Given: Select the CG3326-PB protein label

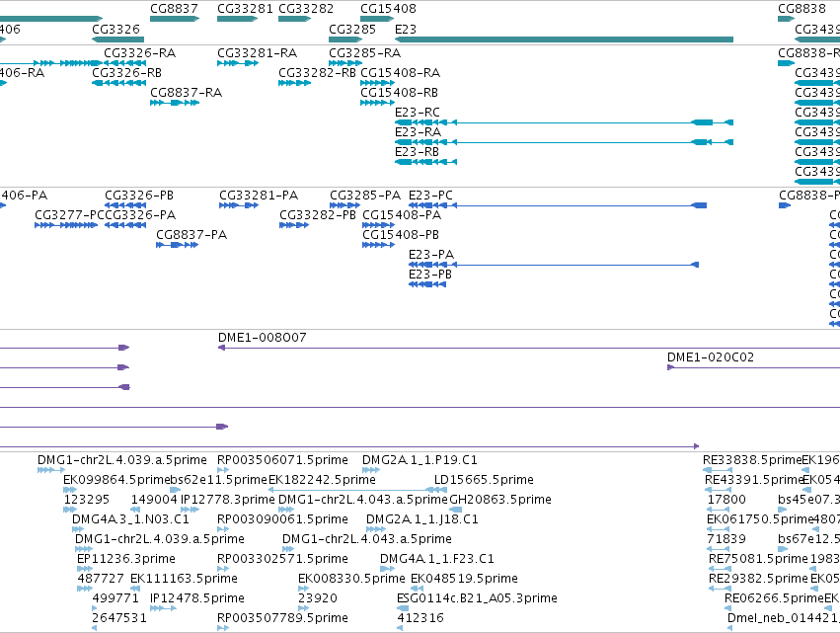Looking at the screenshot, I should click(139, 196).
